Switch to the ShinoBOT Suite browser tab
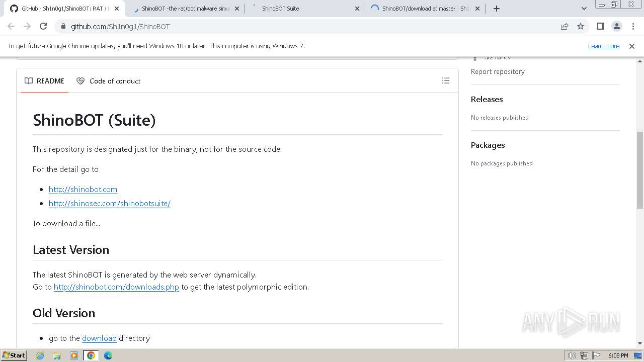644x362 pixels. point(302,8)
